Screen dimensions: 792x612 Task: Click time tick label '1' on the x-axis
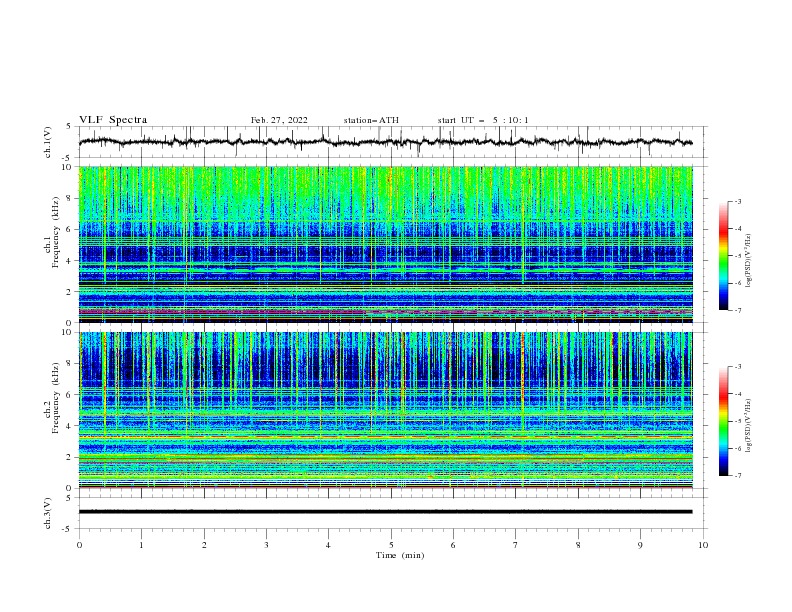point(141,545)
